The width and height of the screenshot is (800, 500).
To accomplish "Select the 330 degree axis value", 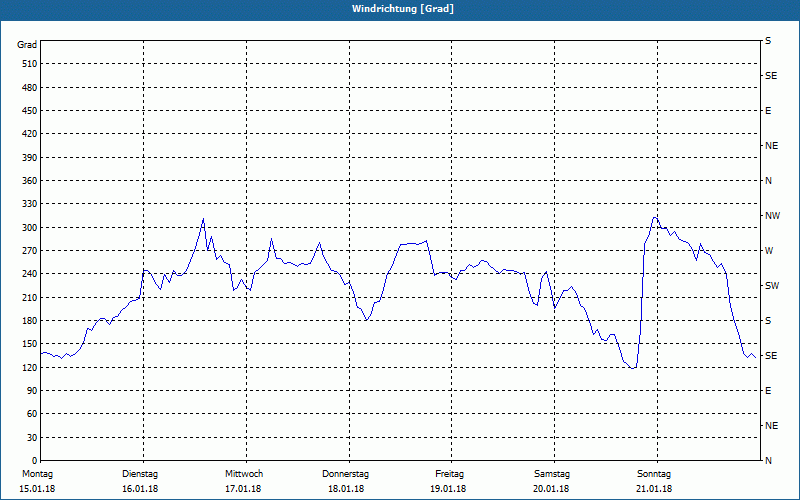I will 30,204.
